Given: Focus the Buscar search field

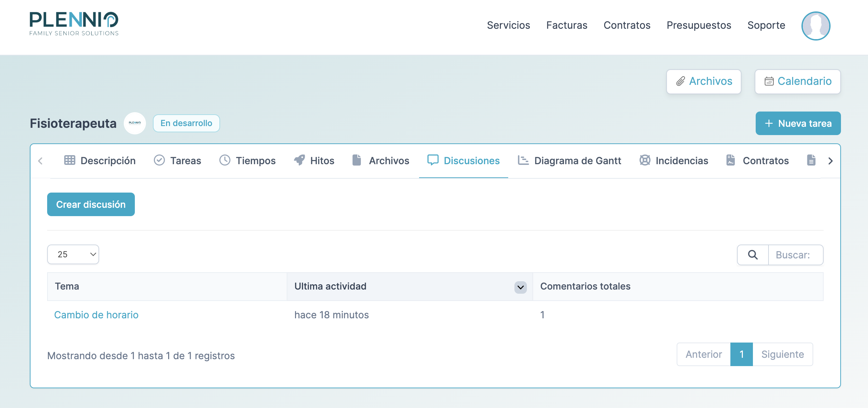Looking at the screenshot, I should point(796,255).
